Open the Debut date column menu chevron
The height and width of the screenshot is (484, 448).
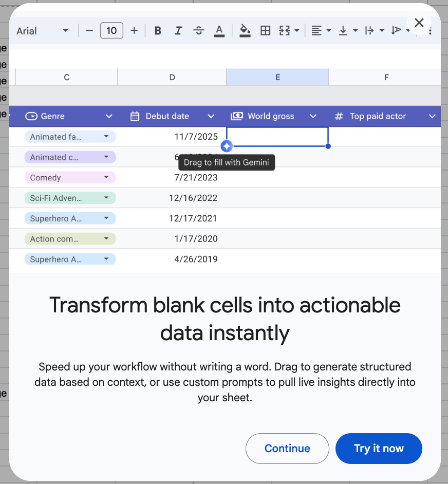coord(211,116)
